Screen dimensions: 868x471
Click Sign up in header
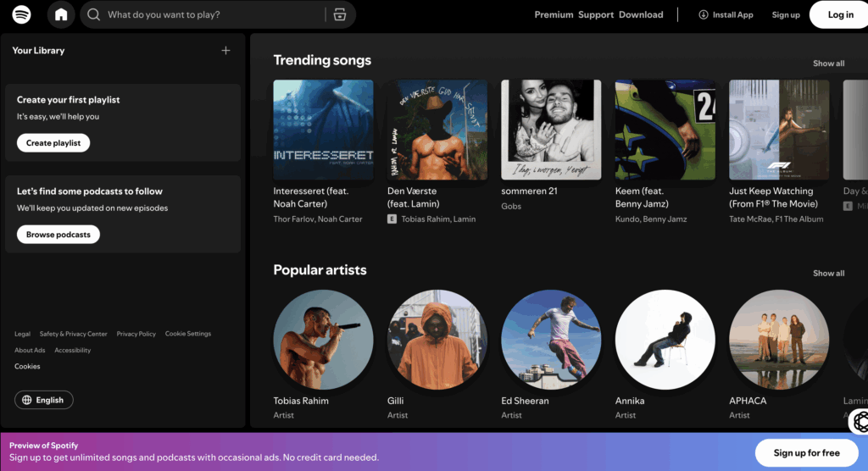click(x=786, y=15)
